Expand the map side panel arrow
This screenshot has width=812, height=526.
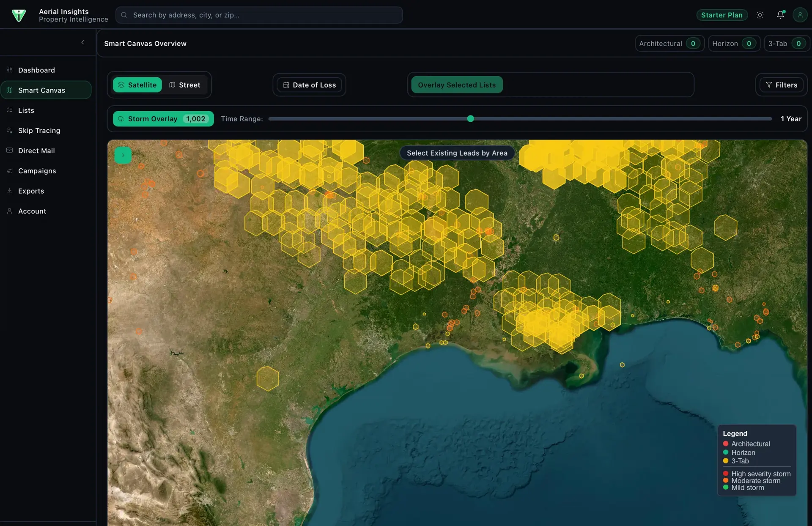[123, 155]
